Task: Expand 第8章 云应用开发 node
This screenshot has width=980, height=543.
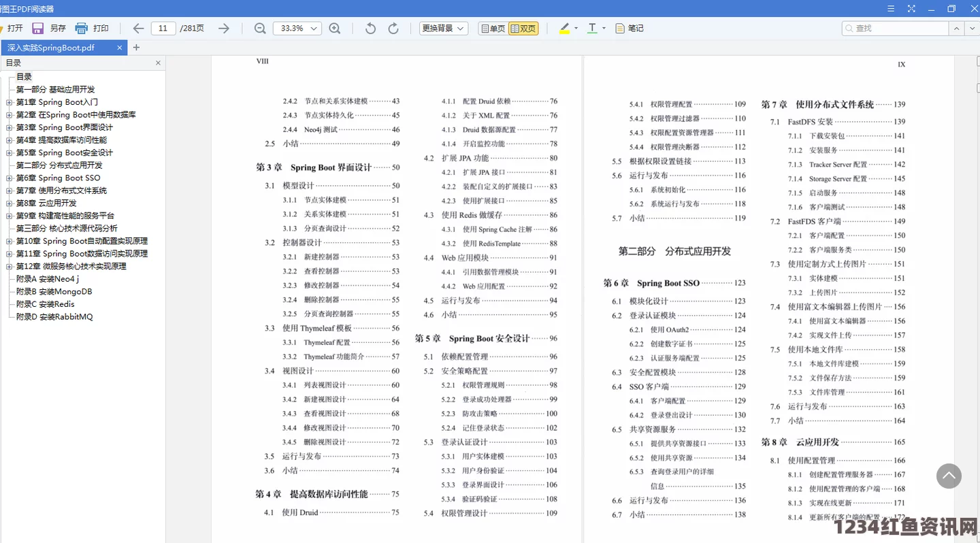Action: 9,203
